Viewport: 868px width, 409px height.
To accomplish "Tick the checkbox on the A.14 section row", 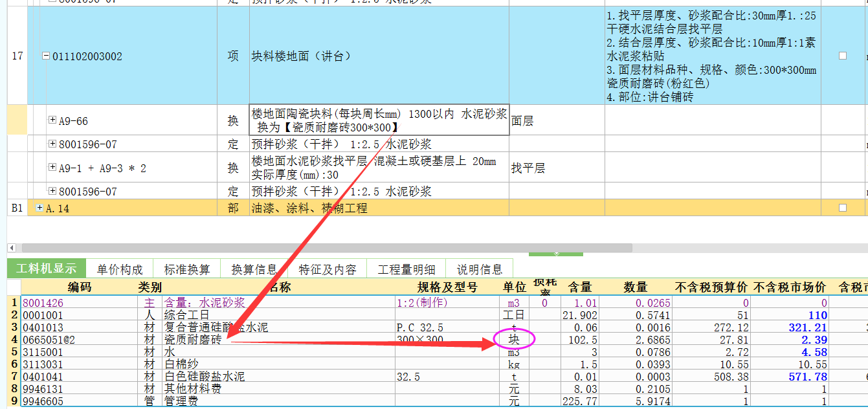I will coord(842,208).
